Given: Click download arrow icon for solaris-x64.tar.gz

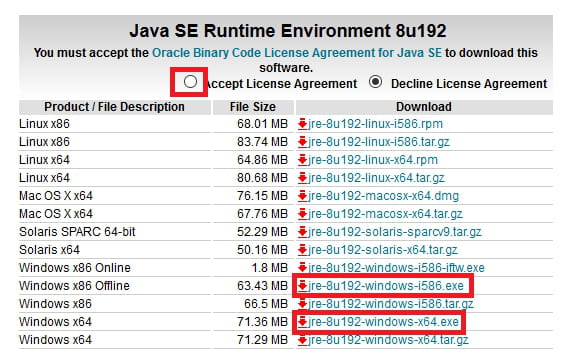Looking at the screenshot, I should (303, 250).
